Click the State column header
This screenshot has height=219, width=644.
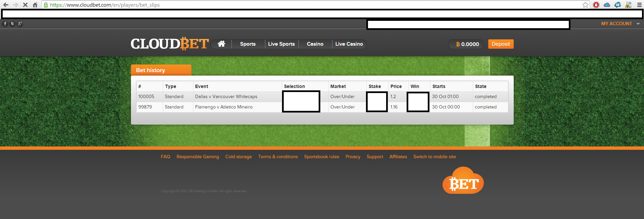tap(480, 86)
